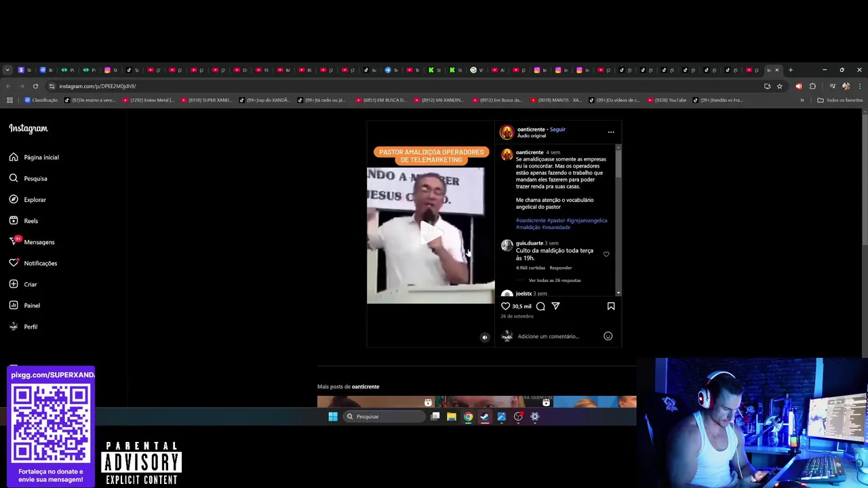868x488 pixels.
Task: Open the Mensagens messenger icon
Action: tap(14, 242)
